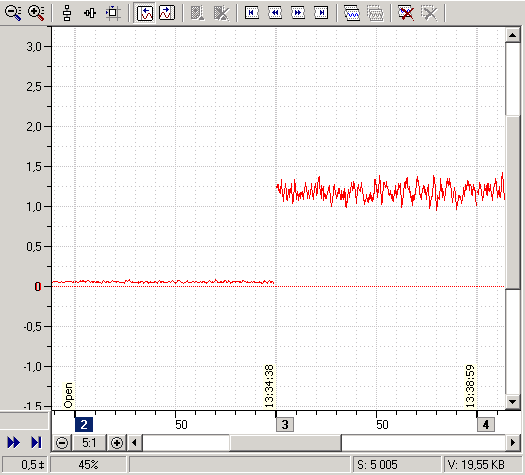Click the fast-forward page toolbar icon
This screenshot has height=475, width=525.
(x=298, y=13)
